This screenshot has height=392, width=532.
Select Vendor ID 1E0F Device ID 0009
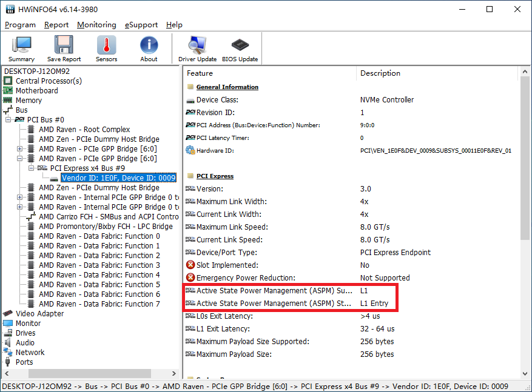[119, 178]
